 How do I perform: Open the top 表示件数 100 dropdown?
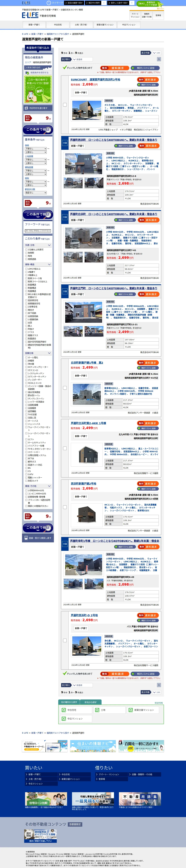156,53
